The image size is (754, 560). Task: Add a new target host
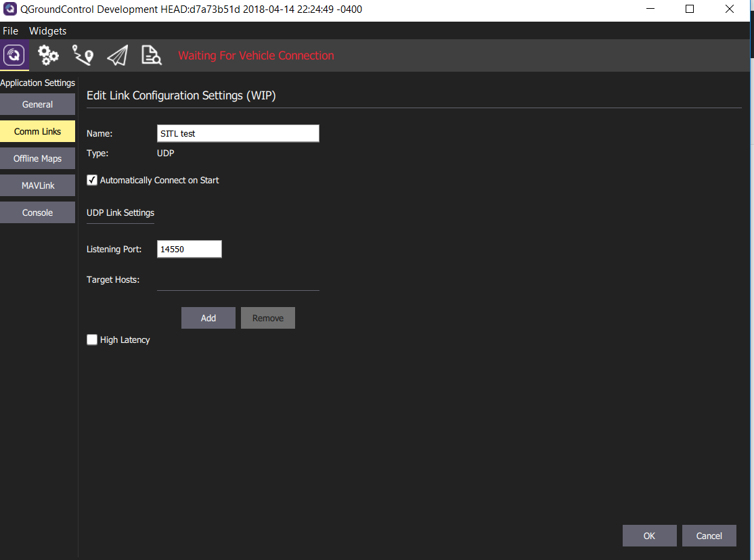(x=208, y=318)
